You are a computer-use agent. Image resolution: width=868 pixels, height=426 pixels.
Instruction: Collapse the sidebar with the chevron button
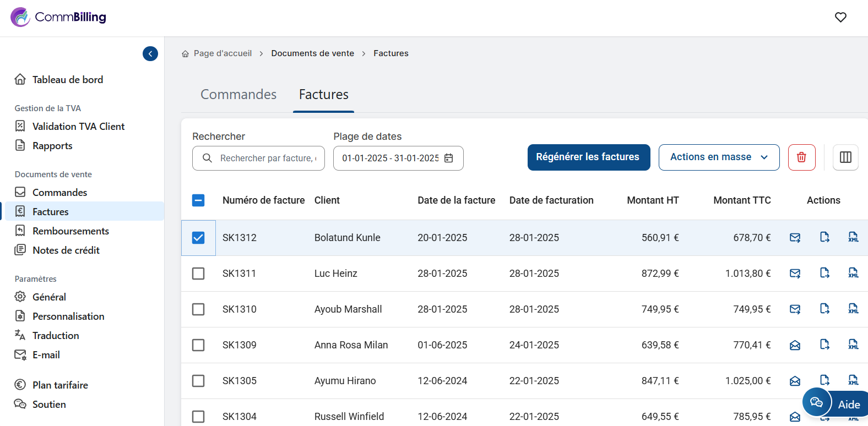pos(150,53)
